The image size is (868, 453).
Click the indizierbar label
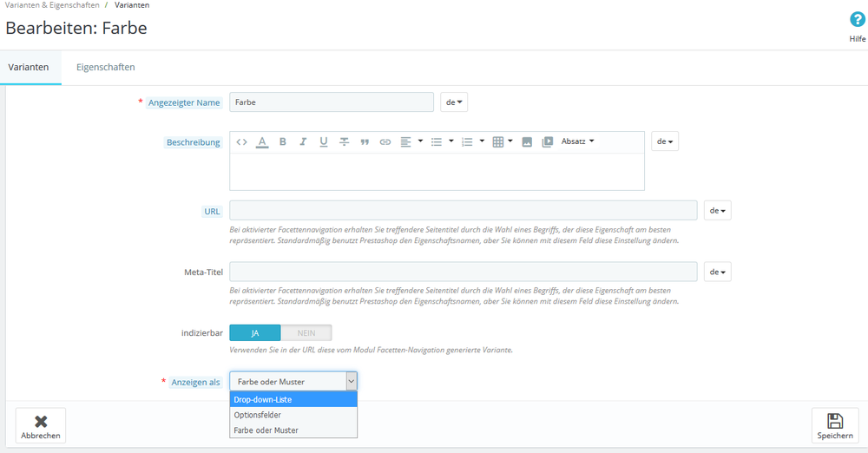202,333
